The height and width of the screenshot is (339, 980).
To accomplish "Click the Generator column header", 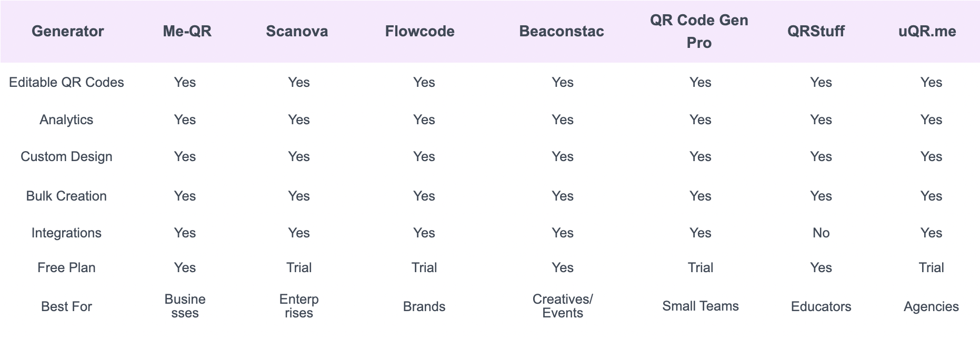I will point(67,32).
